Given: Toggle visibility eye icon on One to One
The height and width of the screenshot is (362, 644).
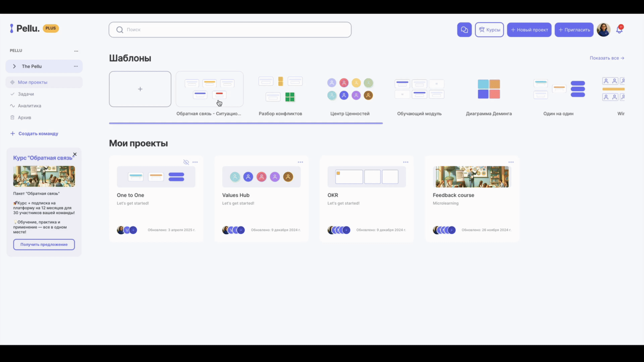Looking at the screenshot, I should point(186,162).
